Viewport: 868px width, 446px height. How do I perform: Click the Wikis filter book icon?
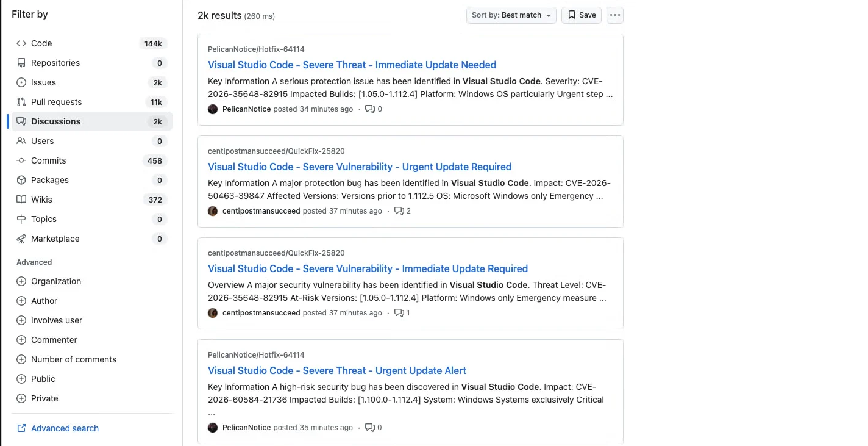pos(21,200)
